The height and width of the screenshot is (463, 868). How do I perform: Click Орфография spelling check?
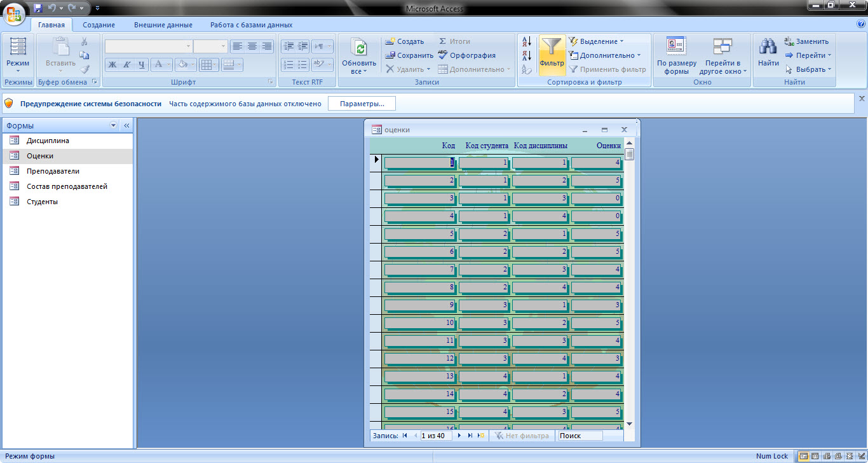(467, 55)
